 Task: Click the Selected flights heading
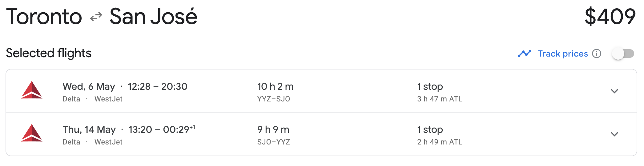coord(49,53)
